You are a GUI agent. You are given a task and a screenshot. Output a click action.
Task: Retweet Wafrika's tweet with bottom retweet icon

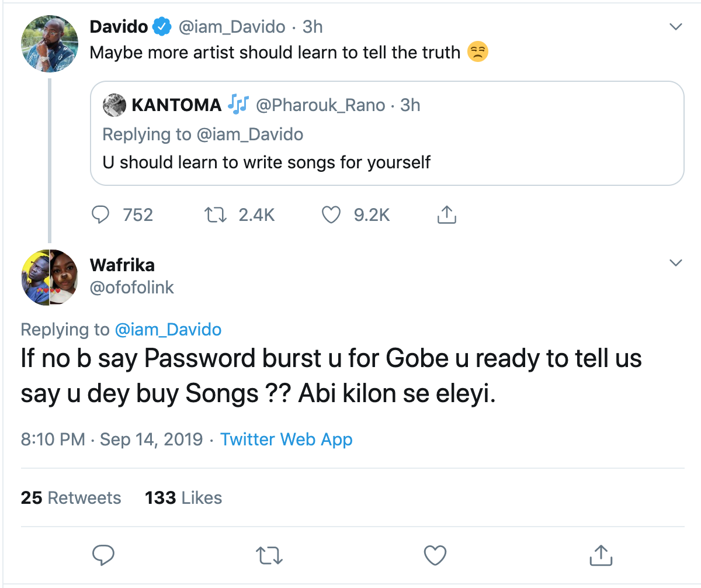(x=270, y=554)
